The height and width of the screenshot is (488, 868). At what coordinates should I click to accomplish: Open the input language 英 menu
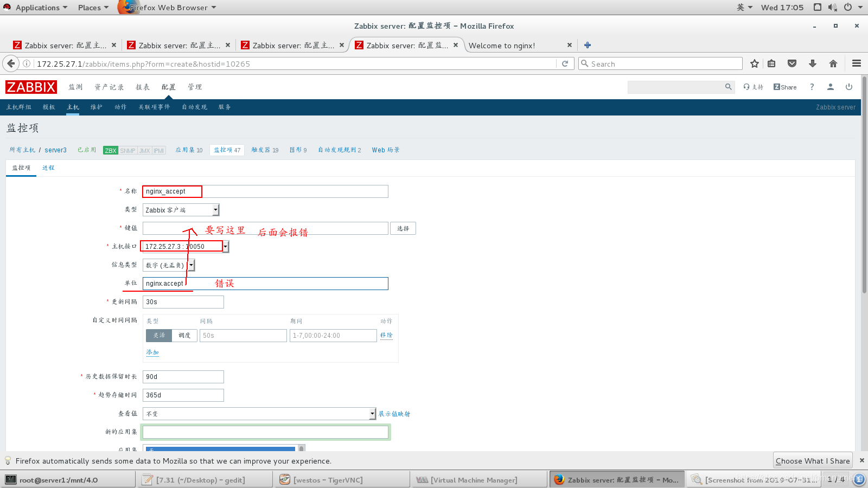[x=744, y=7]
